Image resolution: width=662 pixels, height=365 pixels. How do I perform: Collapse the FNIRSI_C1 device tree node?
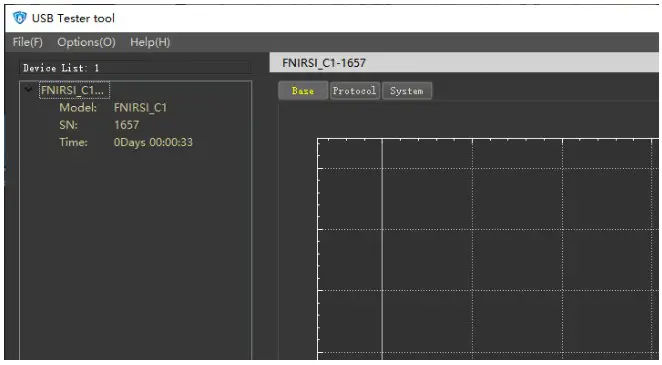[28, 89]
